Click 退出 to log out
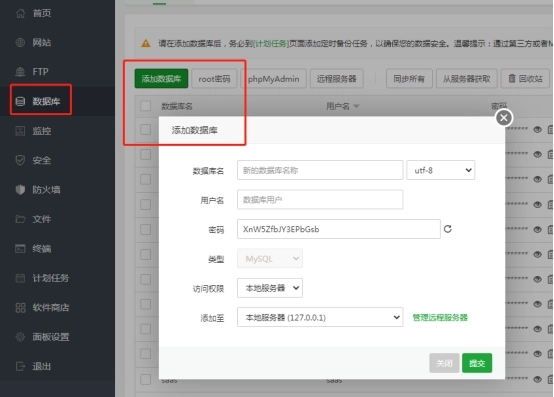Screen dimensions: 554x397 click(x=41, y=366)
